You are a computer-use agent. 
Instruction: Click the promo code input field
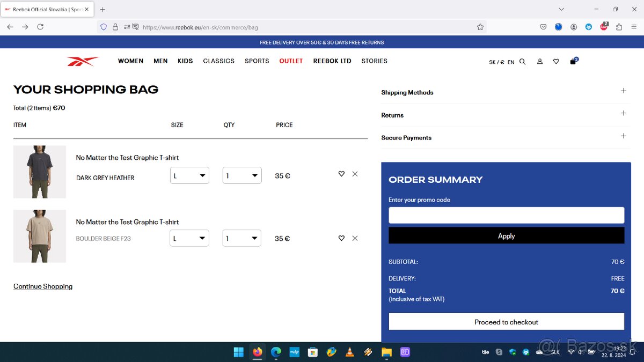click(506, 215)
